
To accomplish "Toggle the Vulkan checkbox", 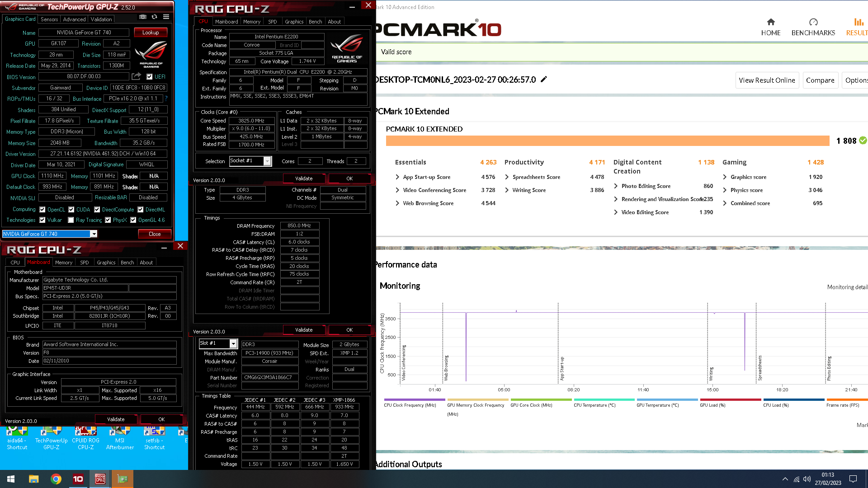I will 42,220.
